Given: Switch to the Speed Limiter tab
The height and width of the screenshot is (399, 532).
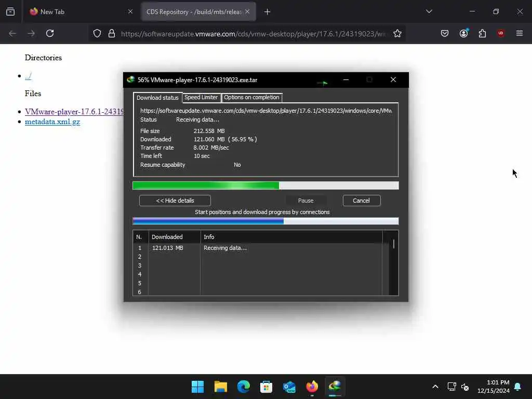Looking at the screenshot, I should (x=201, y=97).
